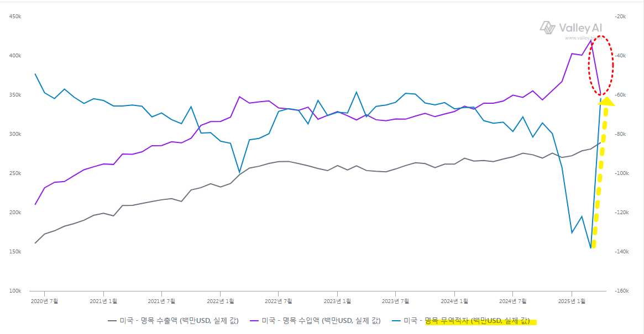Click the gray 수출액 legend line marker
The image size is (644, 334).
(112, 320)
